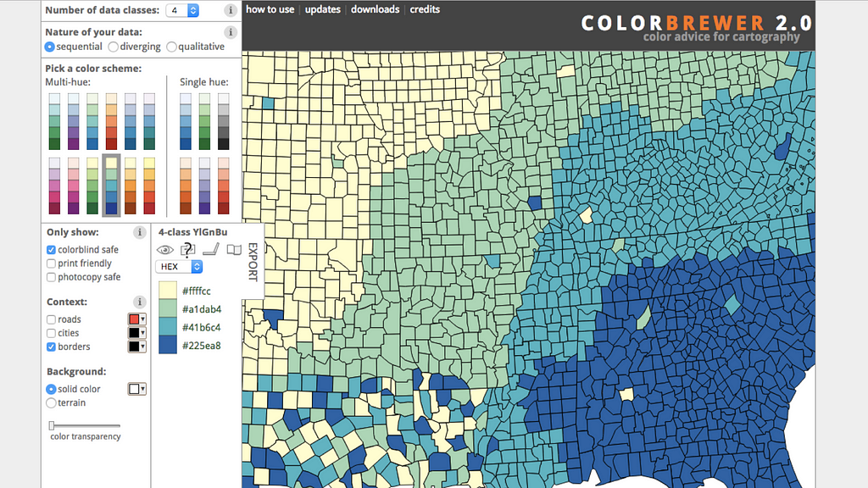Select the single-hue Reds scheme ramp
The image size is (868, 488).
coord(224,186)
